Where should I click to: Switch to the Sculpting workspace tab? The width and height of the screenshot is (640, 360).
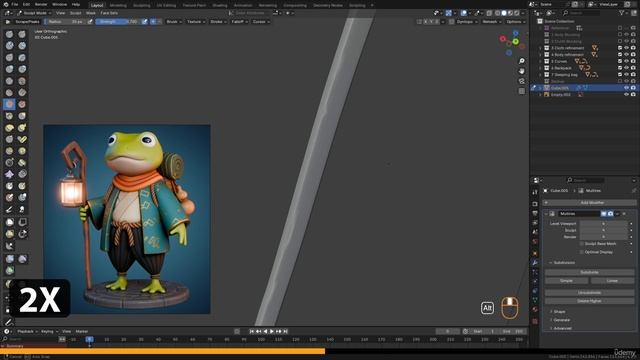[141, 5]
